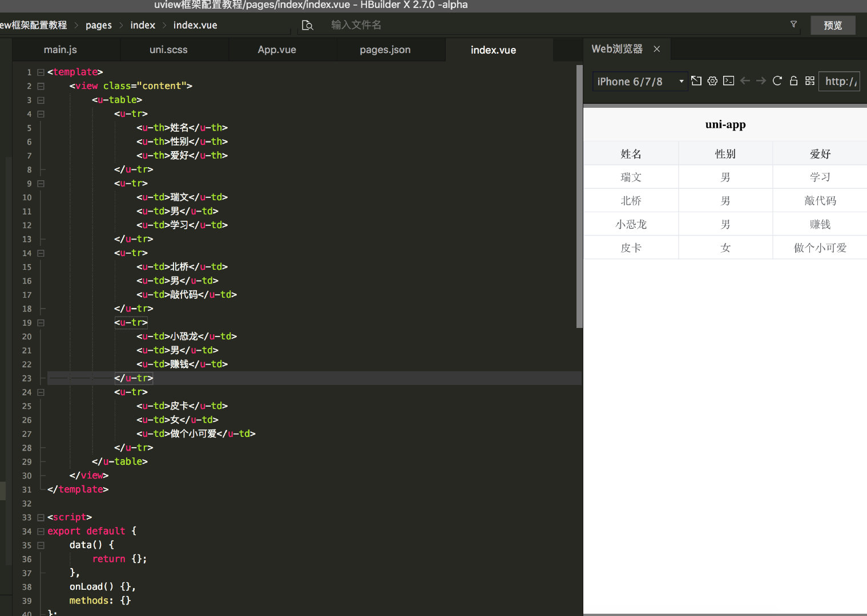Open the browser settings gear icon
This screenshot has width=867, height=616.
tap(712, 81)
